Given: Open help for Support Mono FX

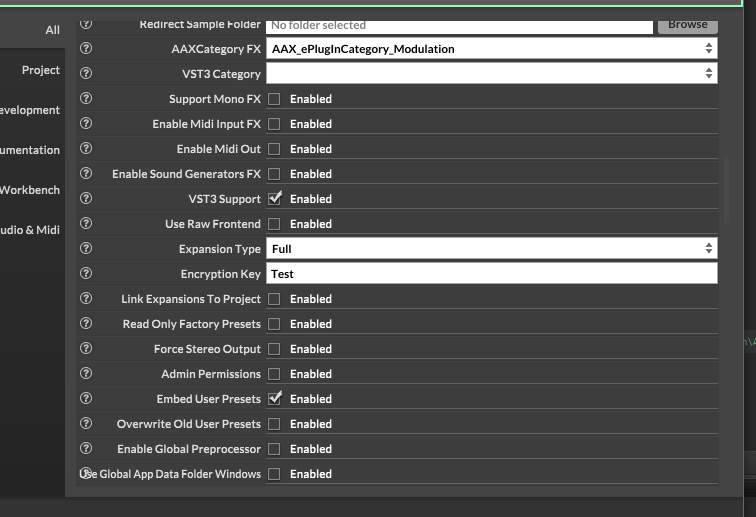Looking at the screenshot, I should tap(86, 98).
